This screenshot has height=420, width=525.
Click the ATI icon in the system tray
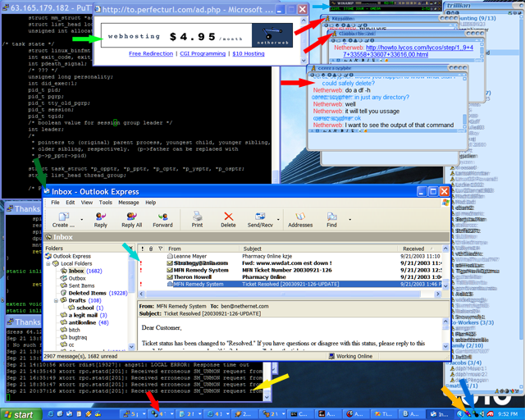coord(491,414)
